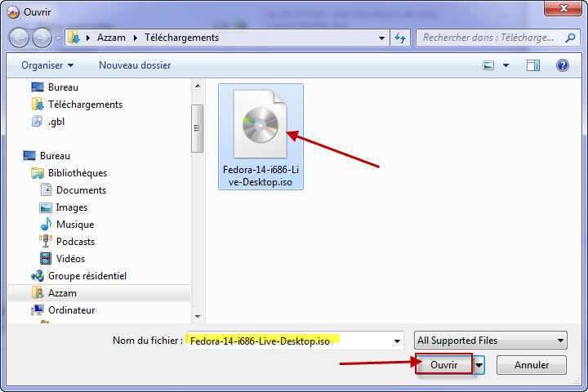Viewport: 588px width, 392px height.
Task: Expand the arrow before Azzam breadcrumb
Action: (x=88, y=38)
